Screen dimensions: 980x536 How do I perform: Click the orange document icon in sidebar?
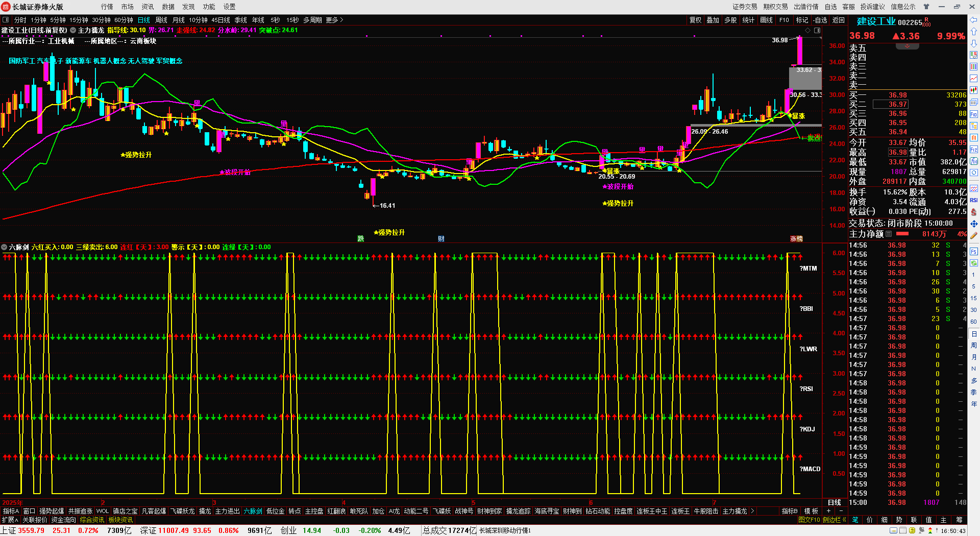[x=974, y=138]
